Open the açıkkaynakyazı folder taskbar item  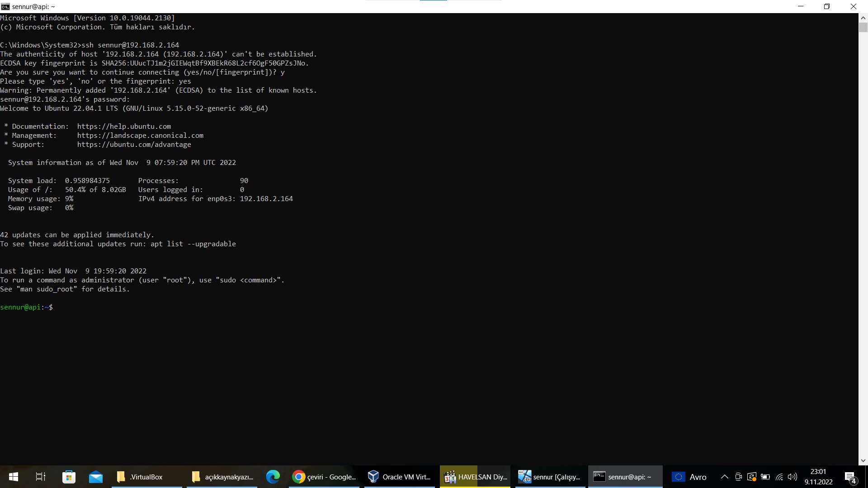click(x=222, y=477)
